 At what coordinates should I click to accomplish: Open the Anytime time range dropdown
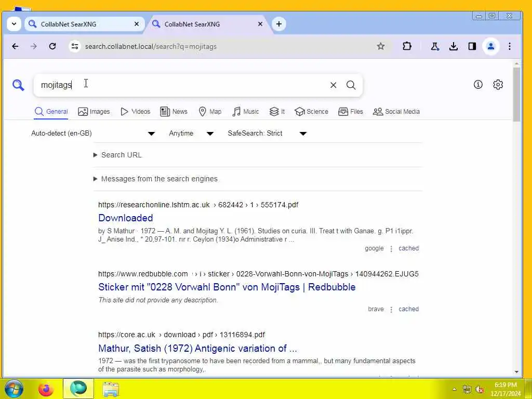pyautogui.click(x=191, y=134)
